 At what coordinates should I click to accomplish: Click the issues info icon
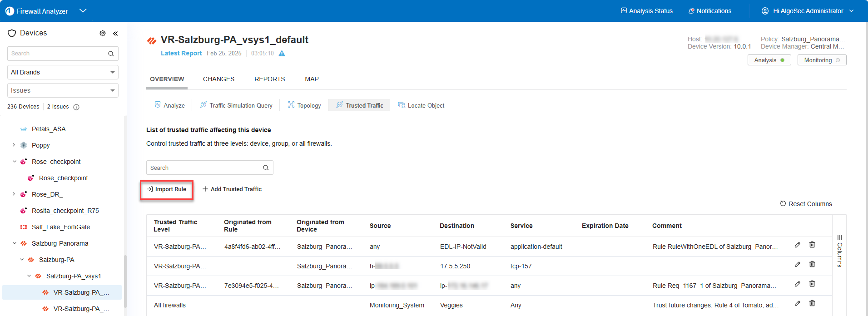tap(76, 107)
